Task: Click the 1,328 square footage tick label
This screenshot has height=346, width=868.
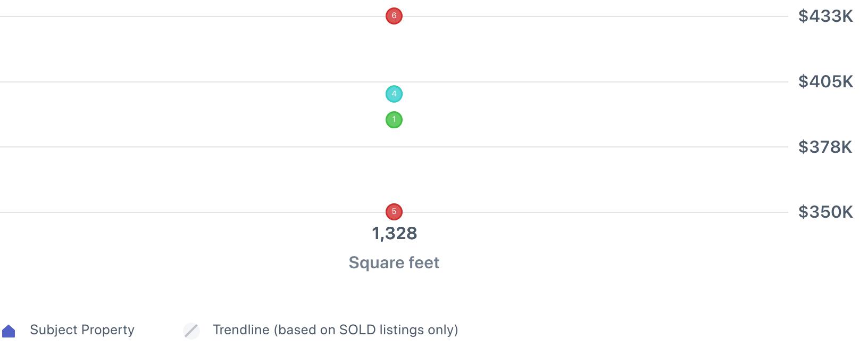Action: coord(394,233)
